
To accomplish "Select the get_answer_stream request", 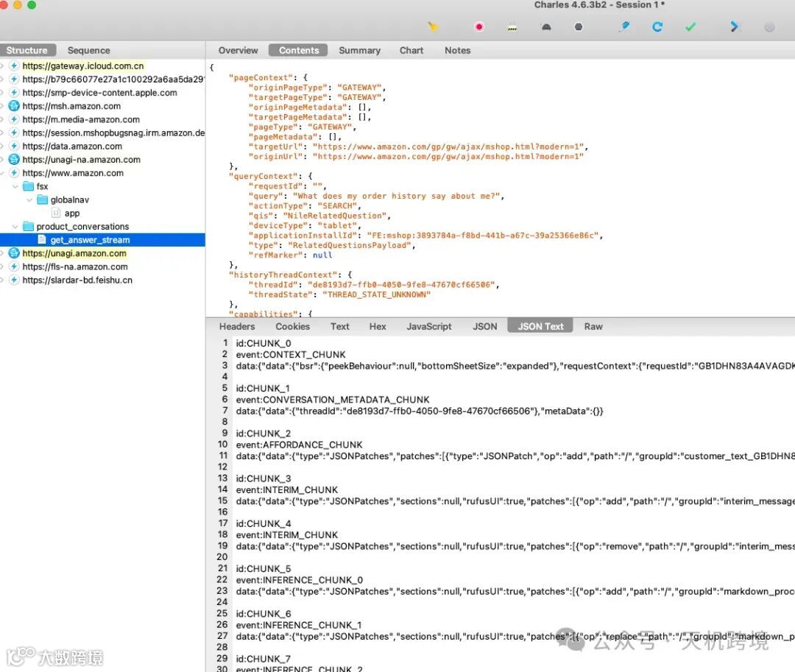I will pyautogui.click(x=90, y=240).
